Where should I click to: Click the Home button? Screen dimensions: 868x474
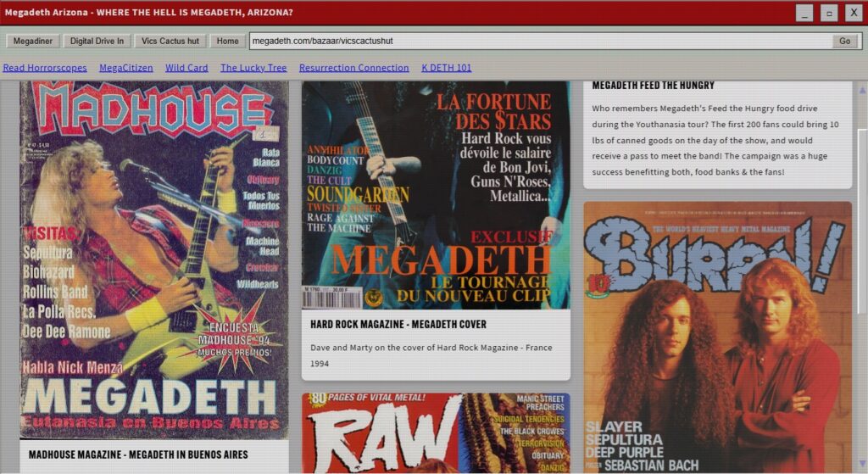pyautogui.click(x=227, y=41)
